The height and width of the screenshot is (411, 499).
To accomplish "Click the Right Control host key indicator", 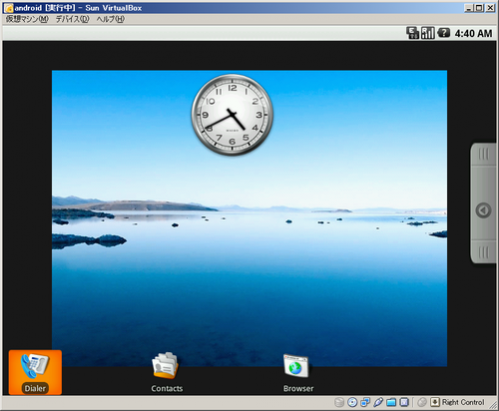I will point(457,403).
